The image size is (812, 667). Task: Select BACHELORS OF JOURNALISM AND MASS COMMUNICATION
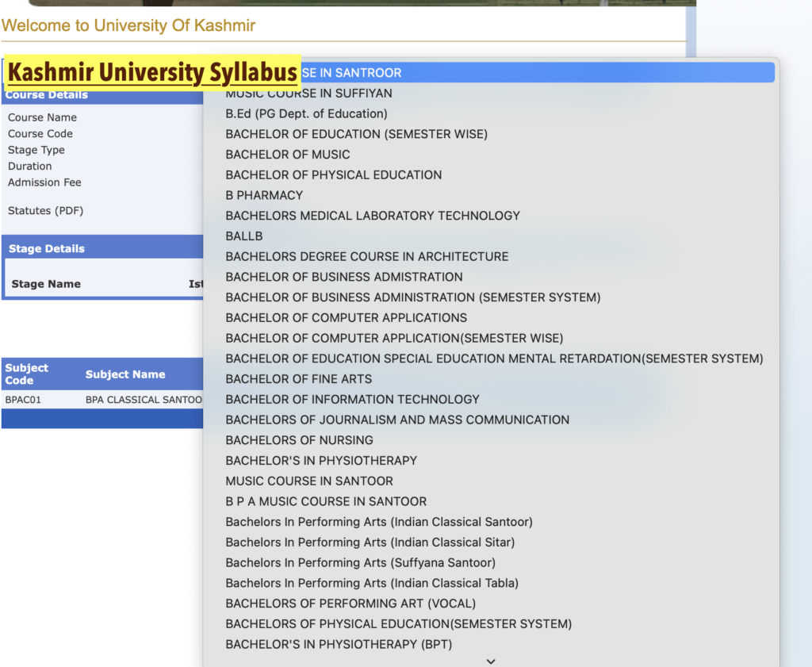pyautogui.click(x=490, y=420)
